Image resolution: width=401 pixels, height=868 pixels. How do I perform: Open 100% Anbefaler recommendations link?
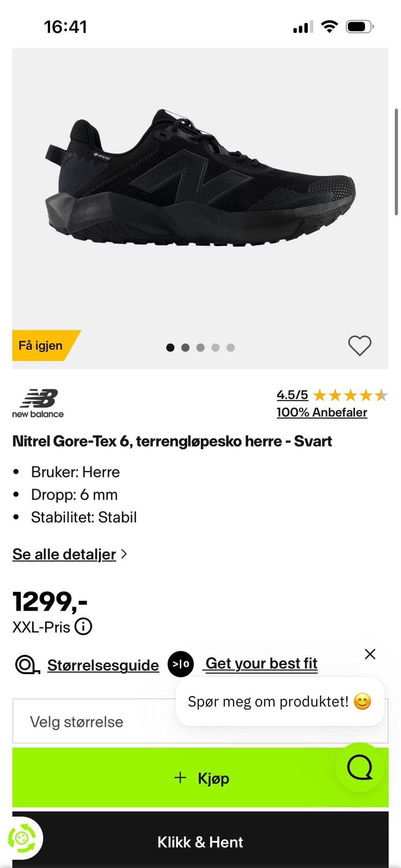(x=322, y=412)
